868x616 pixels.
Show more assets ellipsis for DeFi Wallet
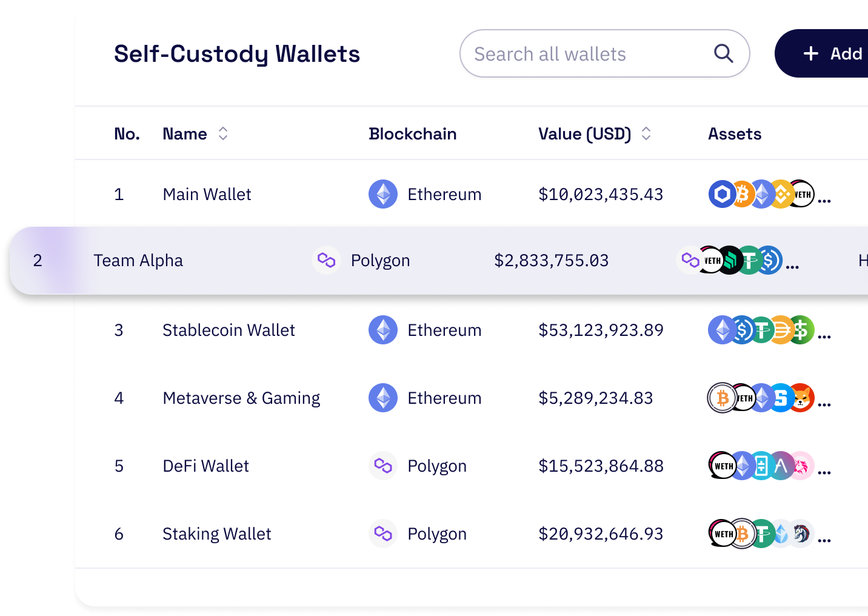click(x=824, y=472)
